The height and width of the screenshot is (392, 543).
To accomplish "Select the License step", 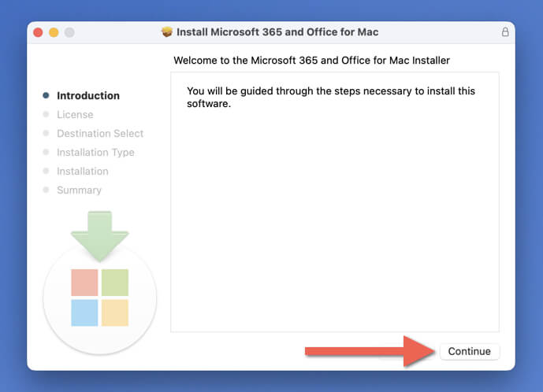I will tap(75, 114).
